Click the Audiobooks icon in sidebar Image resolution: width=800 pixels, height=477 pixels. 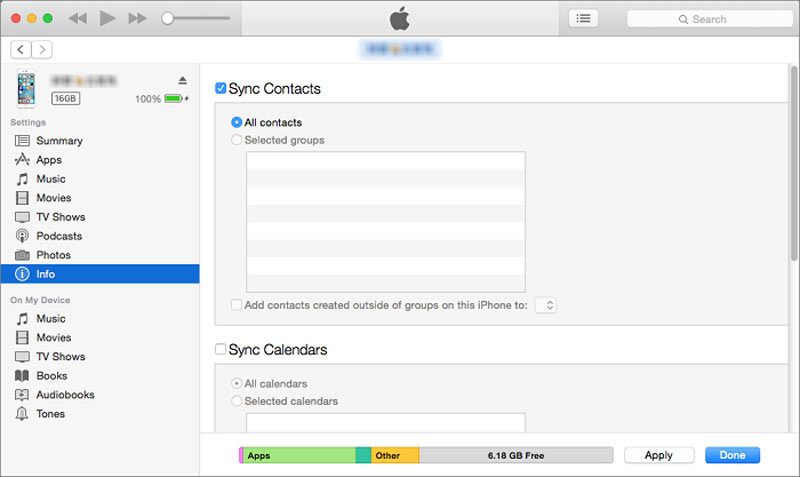22,395
